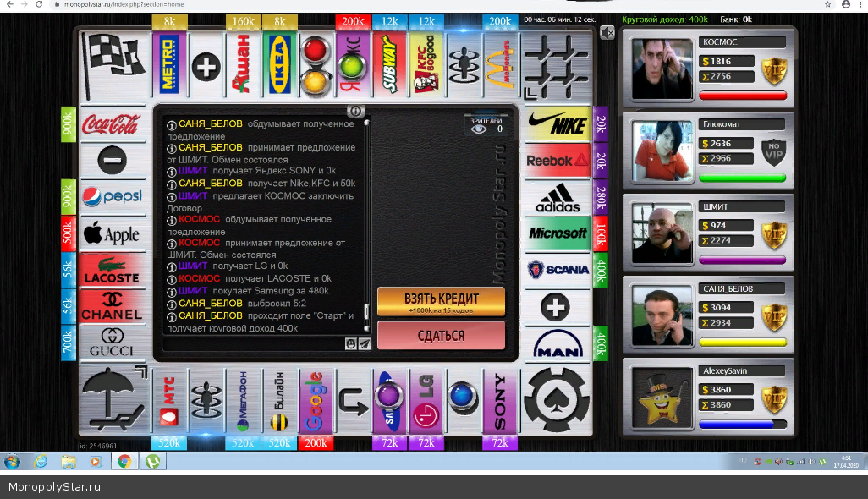Click the Apple board cell

point(113,234)
